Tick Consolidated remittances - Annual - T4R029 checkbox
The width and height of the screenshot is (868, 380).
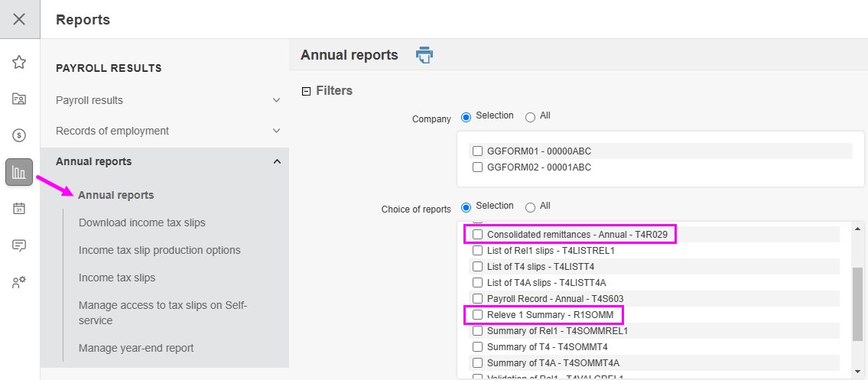pyautogui.click(x=477, y=234)
